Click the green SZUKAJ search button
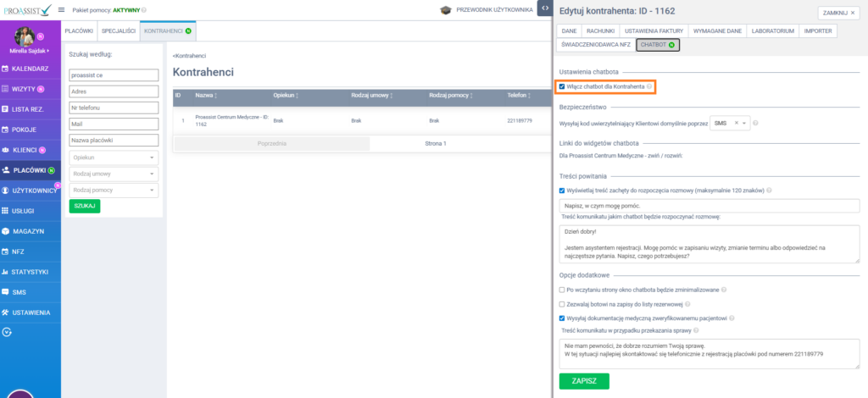This screenshot has width=868, height=398. click(85, 206)
